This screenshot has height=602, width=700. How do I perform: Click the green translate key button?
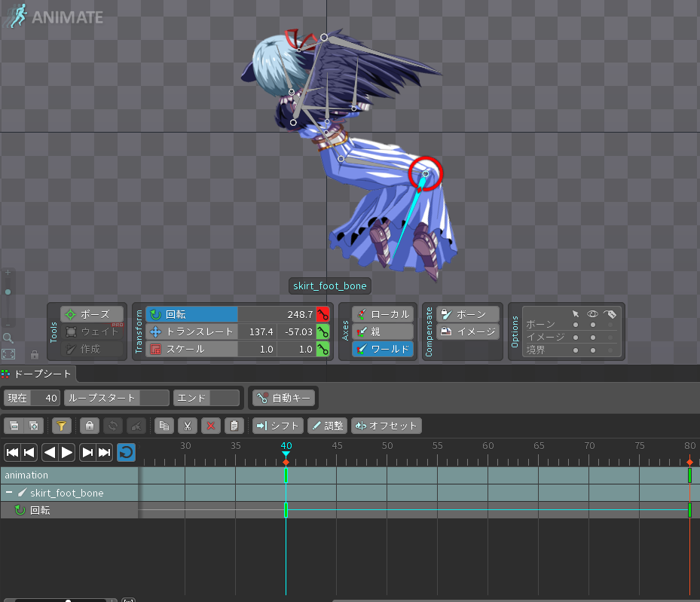[322, 332]
